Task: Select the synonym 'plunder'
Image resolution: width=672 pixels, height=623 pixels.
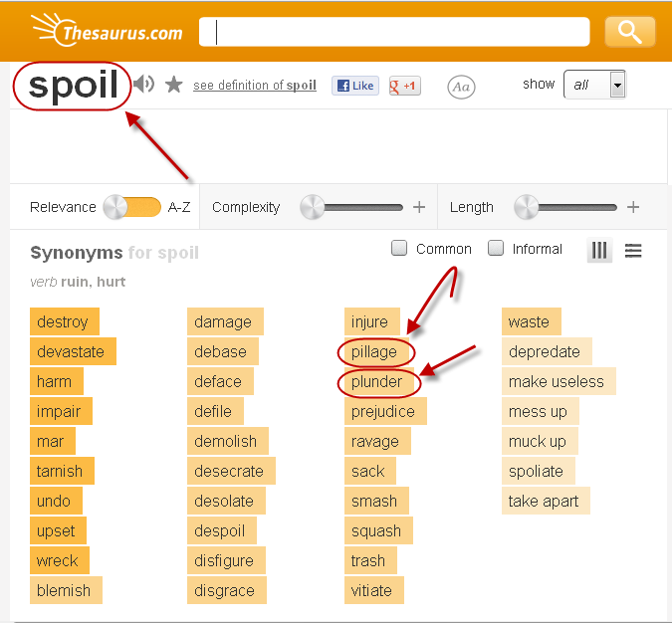Action: tap(377, 381)
